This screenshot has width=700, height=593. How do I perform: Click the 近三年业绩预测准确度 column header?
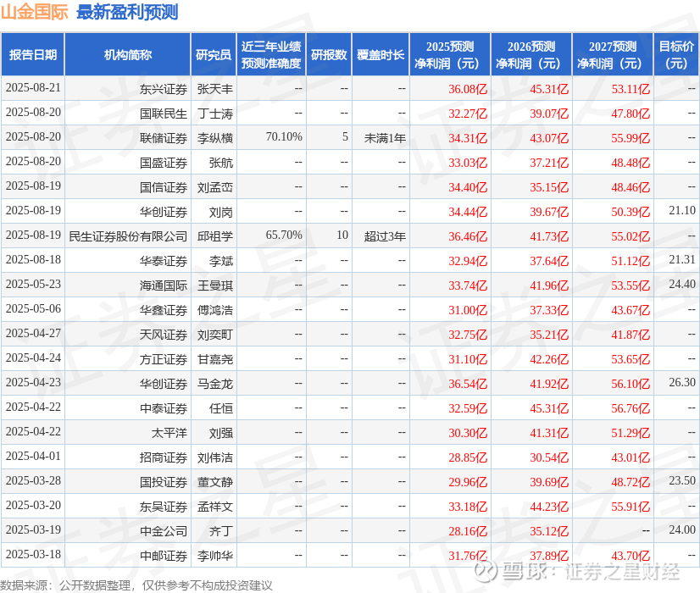tap(271, 54)
